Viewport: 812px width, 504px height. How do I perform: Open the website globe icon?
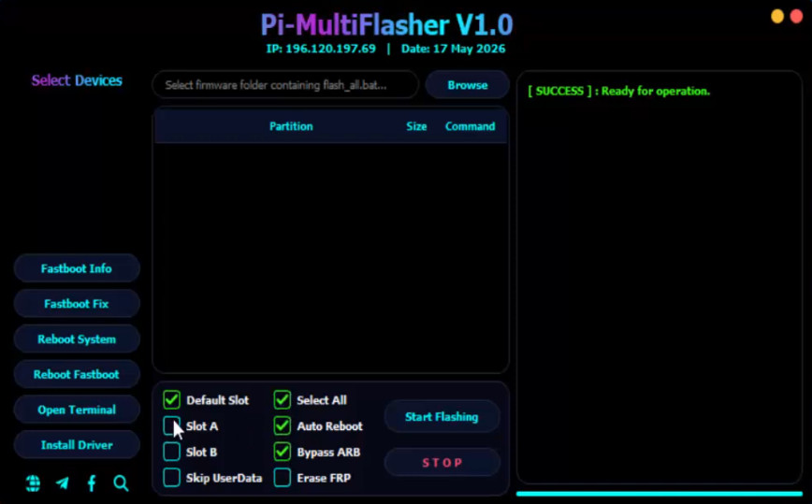point(33,483)
